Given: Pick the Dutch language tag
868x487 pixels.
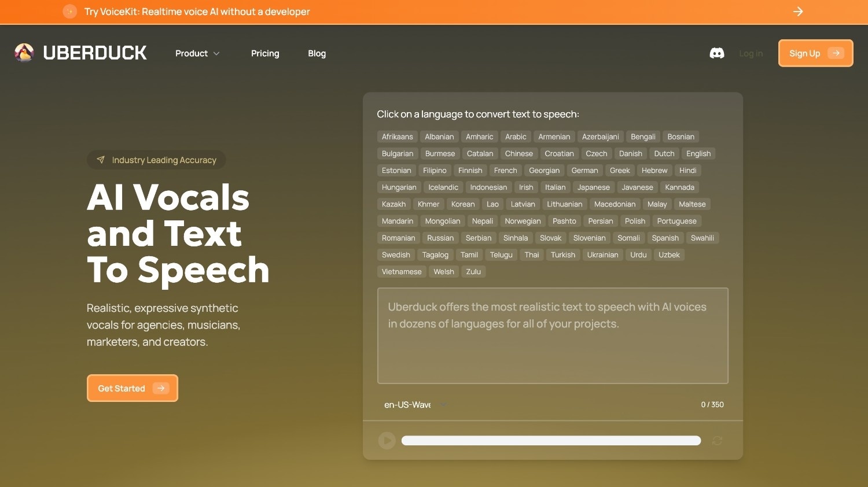Looking at the screenshot, I should (x=664, y=154).
